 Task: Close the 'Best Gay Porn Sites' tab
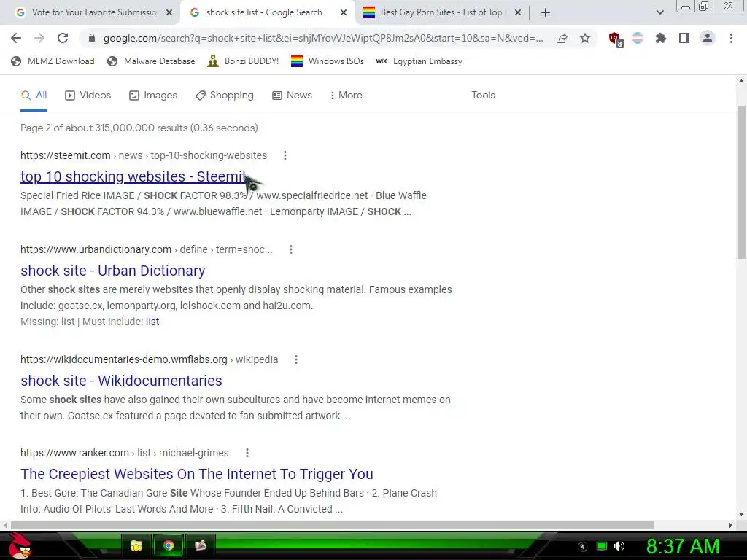[x=518, y=13]
